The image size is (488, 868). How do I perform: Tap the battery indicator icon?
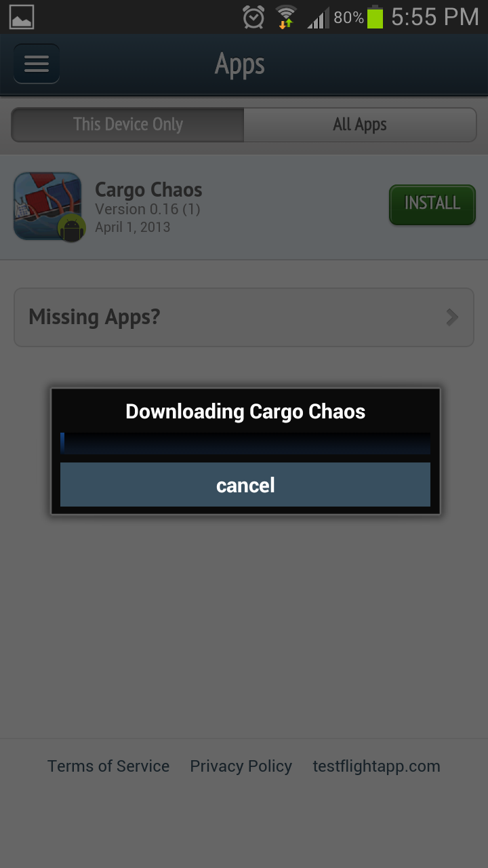click(x=375, y=17)
